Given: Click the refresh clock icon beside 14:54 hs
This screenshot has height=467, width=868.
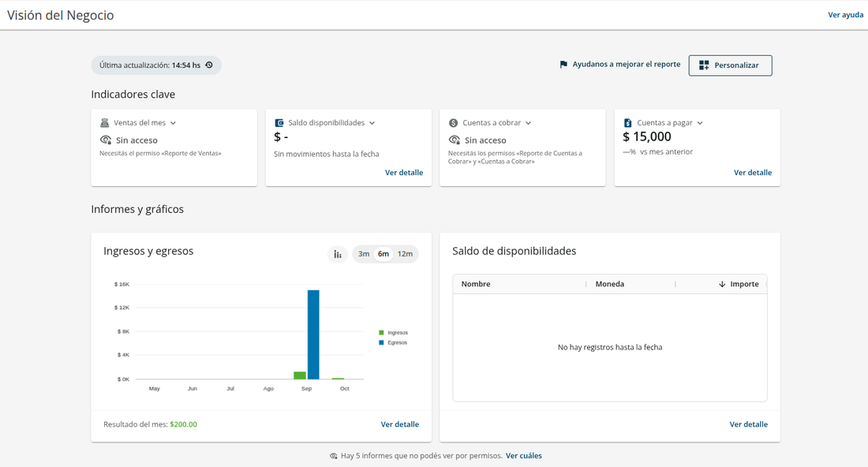Looking at the screenshot, I should pyautogui.click(x=209, y=65).
